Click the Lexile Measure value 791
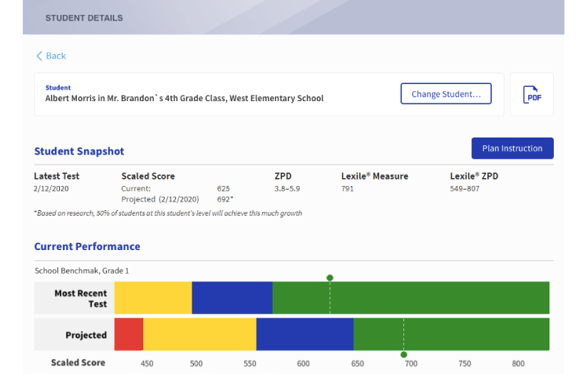Screen dimensions: 588x374 click(x=347, y=189)
